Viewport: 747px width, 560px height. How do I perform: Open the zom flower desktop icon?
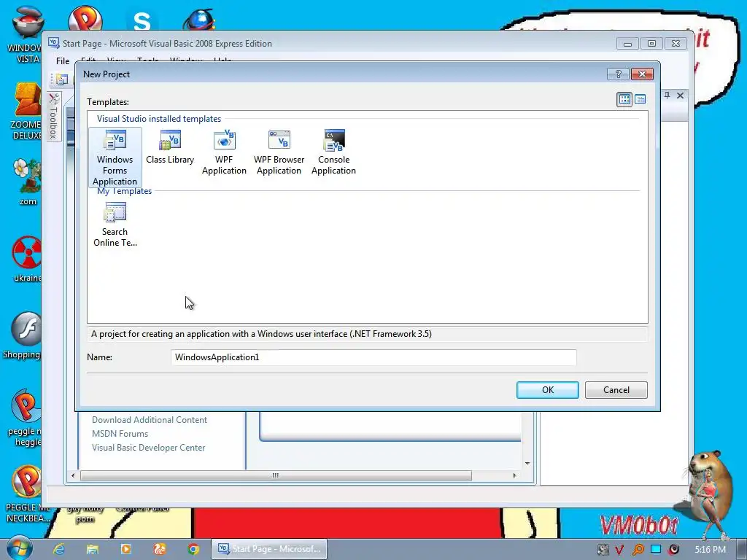click(28, 182)
